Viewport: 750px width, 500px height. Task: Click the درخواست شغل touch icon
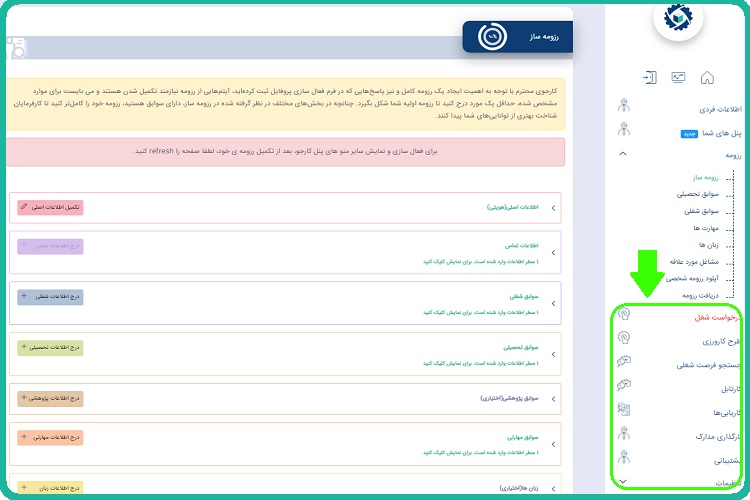[624, 314]
